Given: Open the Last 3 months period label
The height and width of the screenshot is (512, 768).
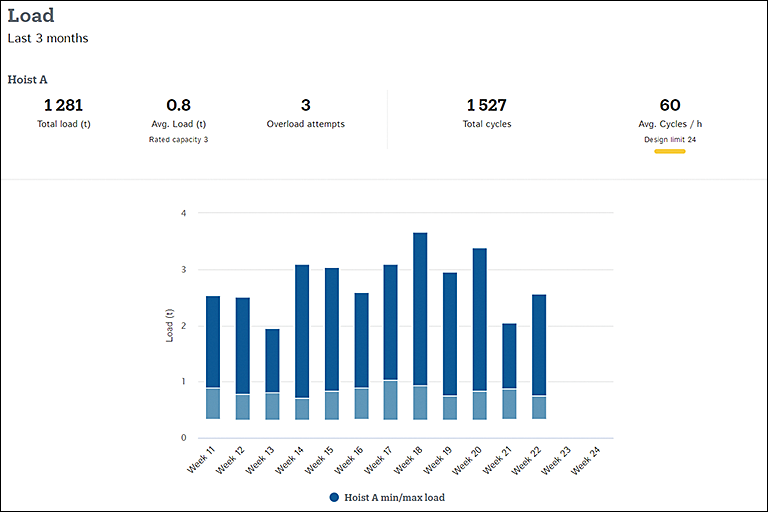Looking at the screenshot, I should pyautogui.click(x=48, y=38).
